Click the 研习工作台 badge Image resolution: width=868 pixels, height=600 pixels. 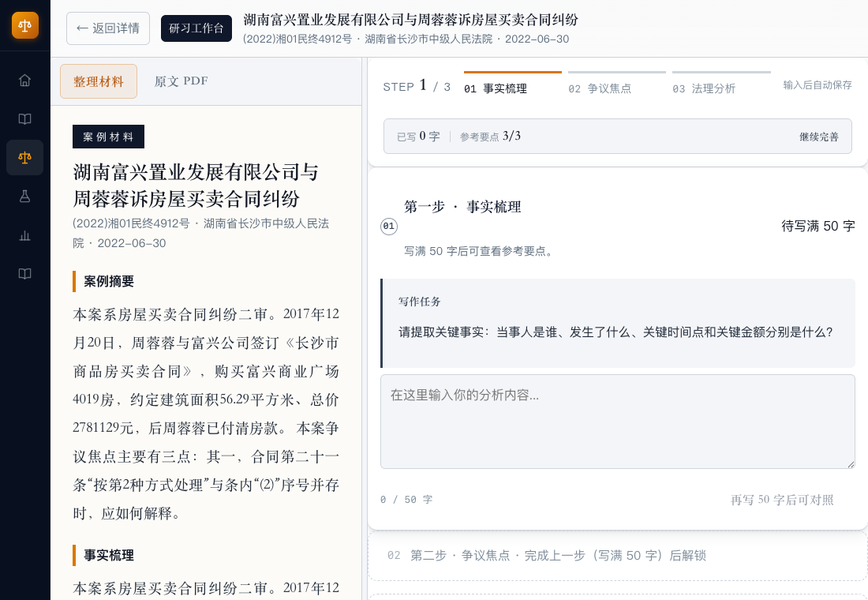click(x=196, y=28)
